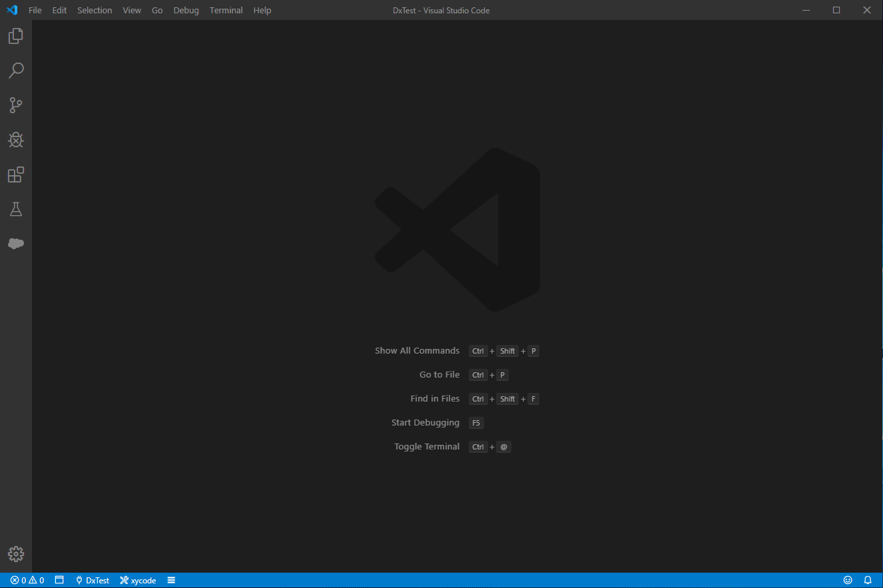Click the Show All Commands label
This screenshot has width=883, height=588.
[x=417, y=350]
